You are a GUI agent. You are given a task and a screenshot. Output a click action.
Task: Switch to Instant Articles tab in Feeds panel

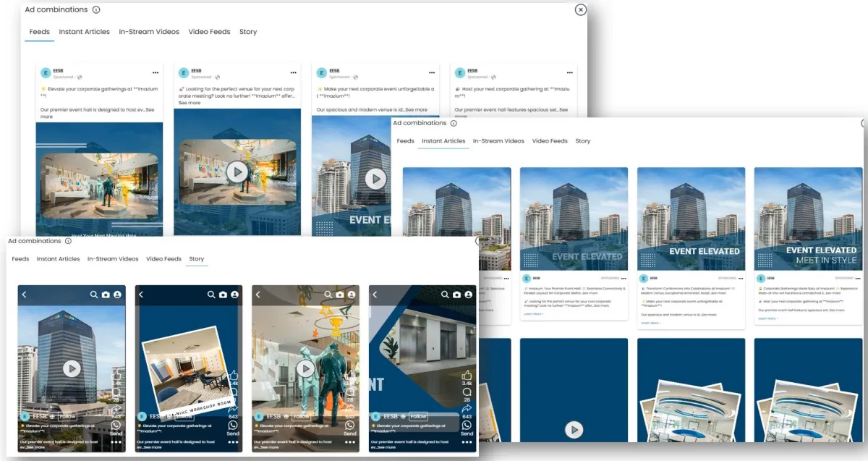(85, 32)
